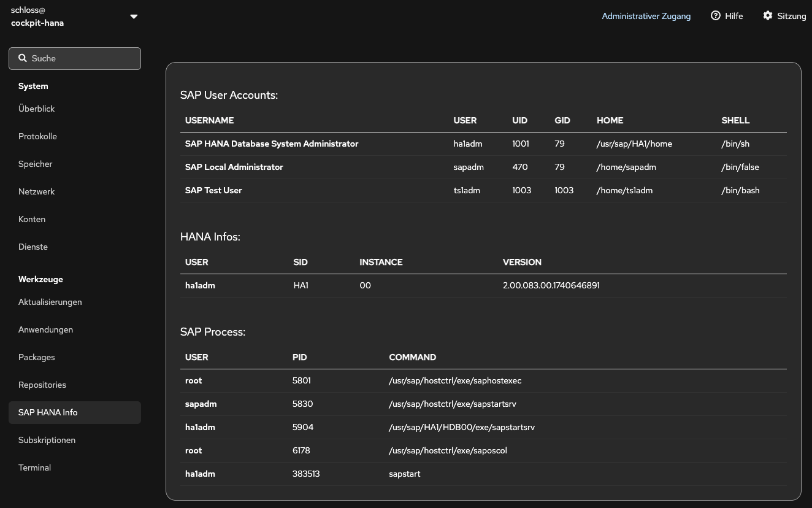The image size is (812, 508).
Task: Click version 2.00.083.00.1740646891
Action: pyautogui.click(x=551, y=285)
